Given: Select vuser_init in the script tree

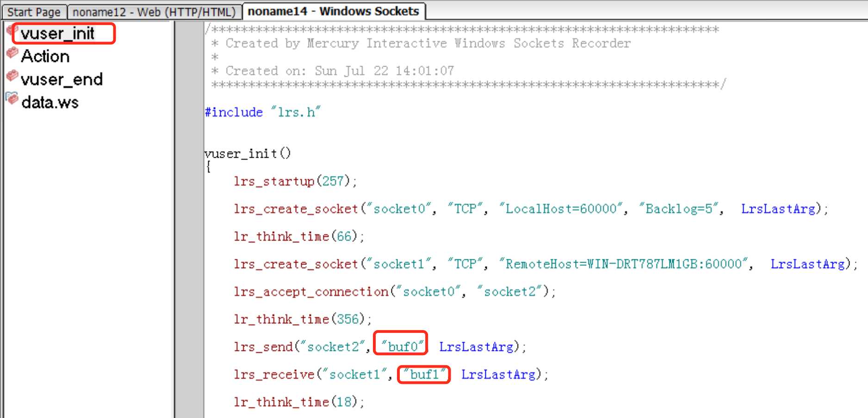Looking at the screenshot, I should click(x=57, y=33).
